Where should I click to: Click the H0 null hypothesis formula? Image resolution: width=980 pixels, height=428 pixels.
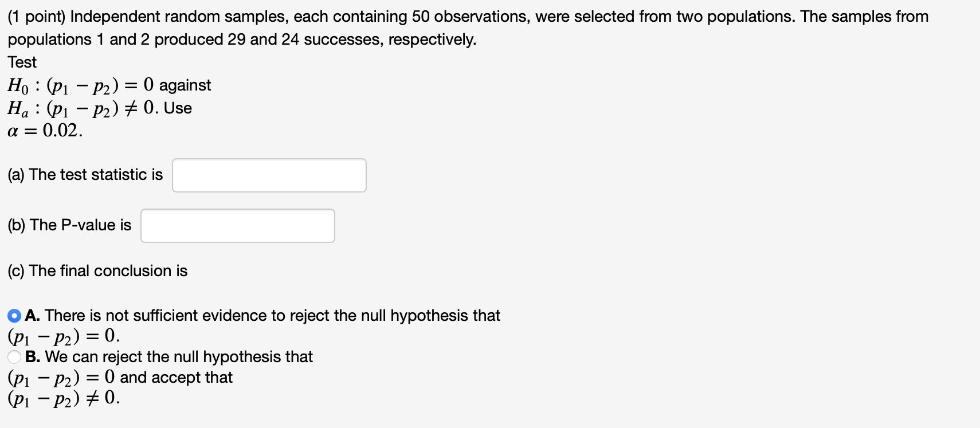click(x=81, y=85)
